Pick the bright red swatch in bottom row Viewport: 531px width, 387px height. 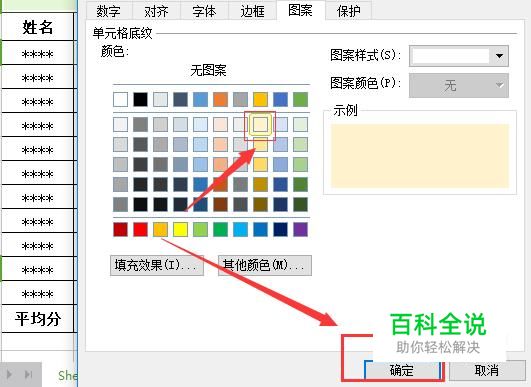[x=141, y=229]
